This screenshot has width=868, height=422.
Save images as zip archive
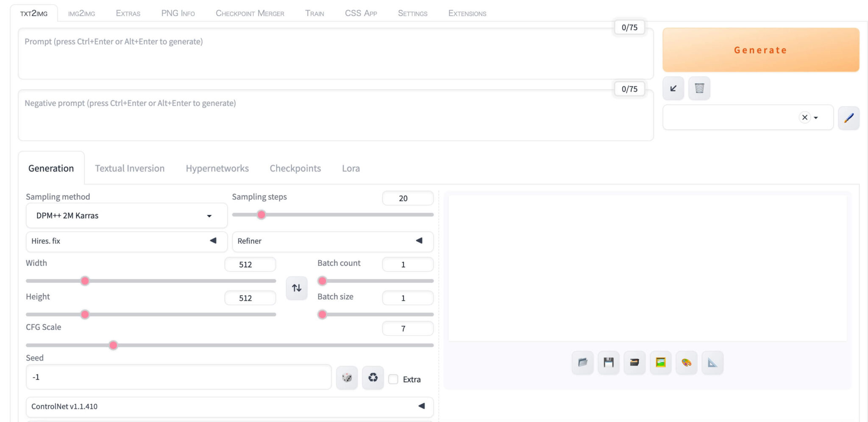point(634,363)
